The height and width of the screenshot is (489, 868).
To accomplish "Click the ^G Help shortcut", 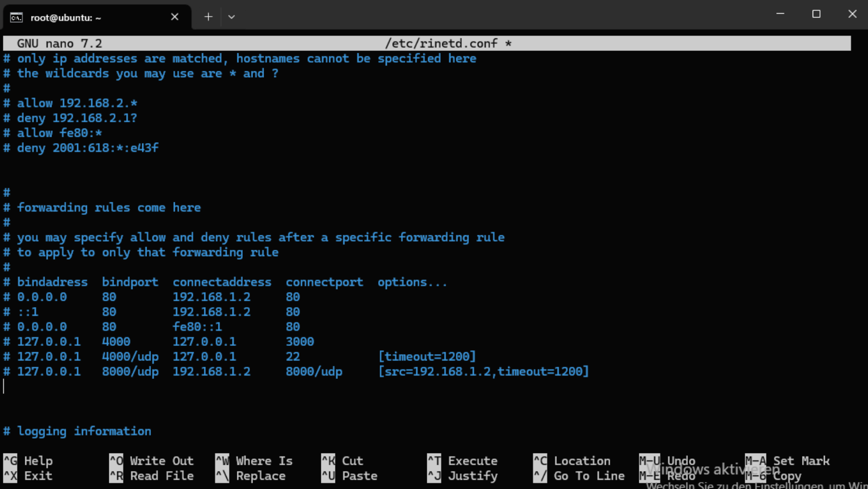I will pyautogui.click(x=28, y=460).
